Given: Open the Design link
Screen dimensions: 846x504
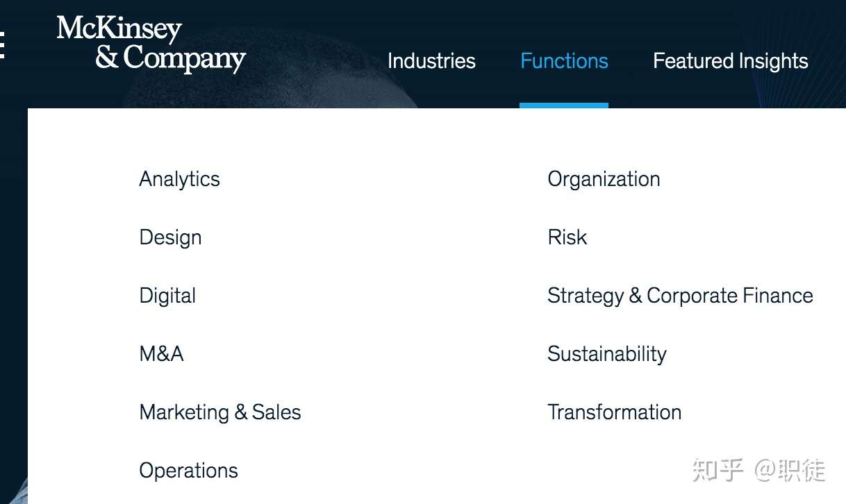Looking at the screenshot, I should [x=170, y=237].
